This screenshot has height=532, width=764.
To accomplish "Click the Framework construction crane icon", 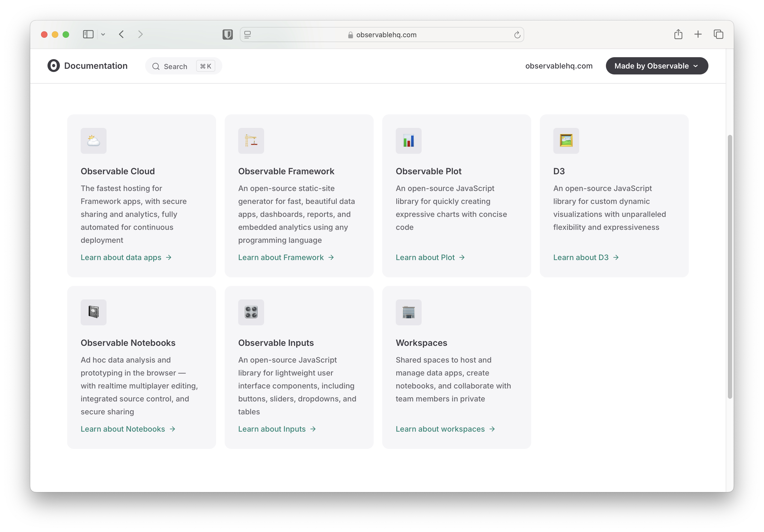I will [x=251, y=141].
